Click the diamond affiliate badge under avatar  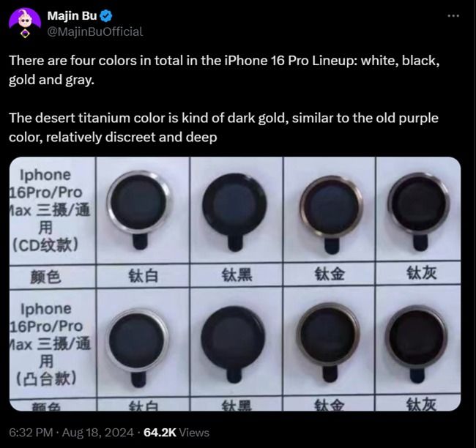[25, 33]
